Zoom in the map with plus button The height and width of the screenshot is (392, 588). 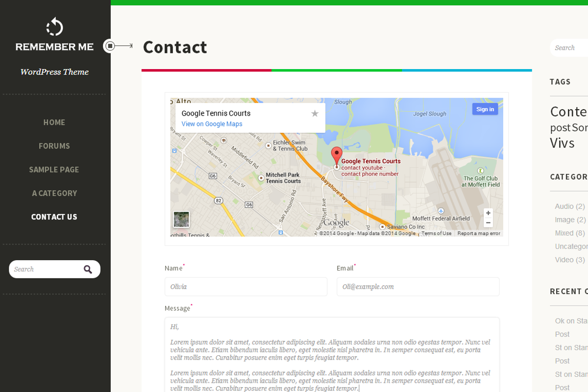(488, 213)
